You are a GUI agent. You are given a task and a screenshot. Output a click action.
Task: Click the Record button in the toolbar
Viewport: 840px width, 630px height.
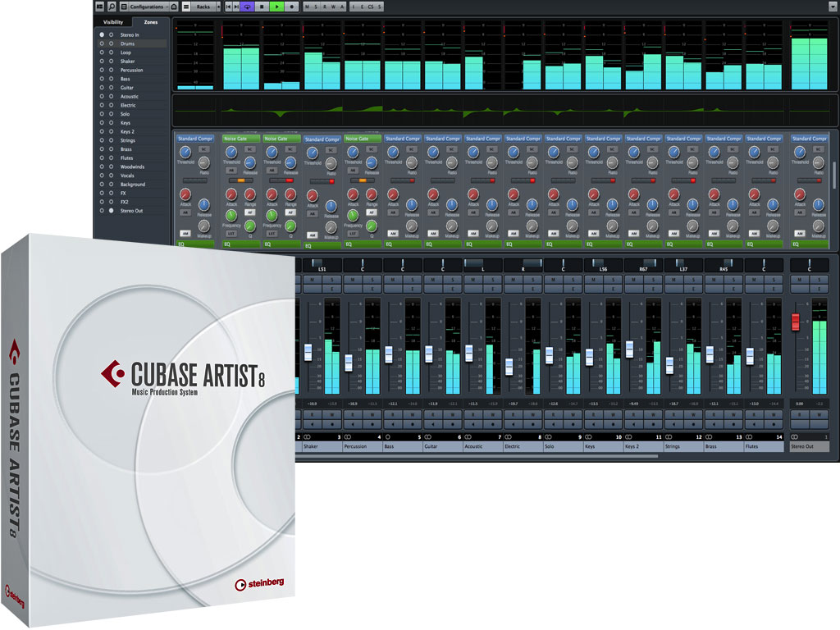(291, 7)
